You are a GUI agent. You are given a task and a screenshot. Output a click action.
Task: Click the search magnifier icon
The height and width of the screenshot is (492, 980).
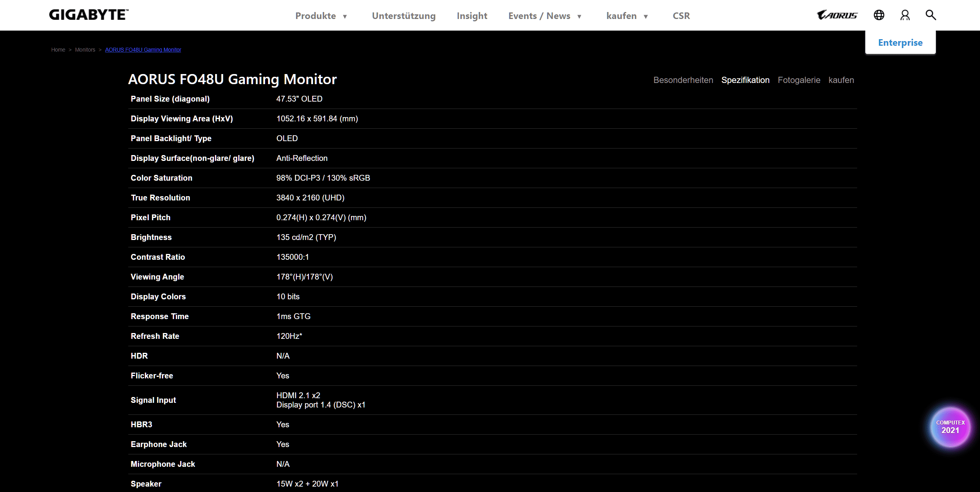(930, 15)
